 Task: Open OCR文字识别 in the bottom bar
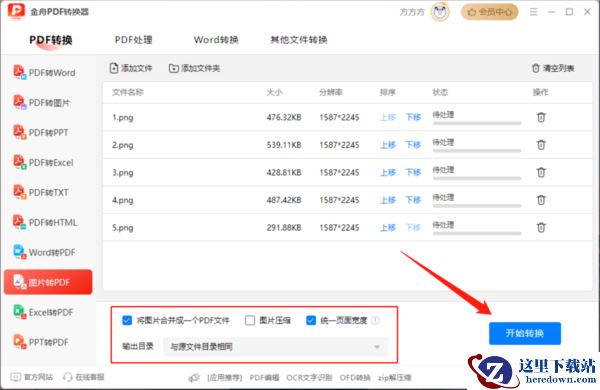309,378
